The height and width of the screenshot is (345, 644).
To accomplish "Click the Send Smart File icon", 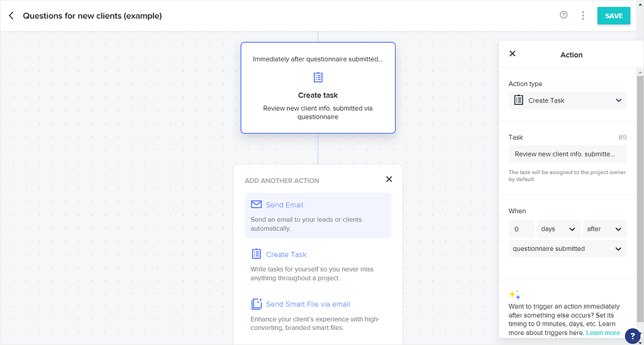I will [257, 304].
